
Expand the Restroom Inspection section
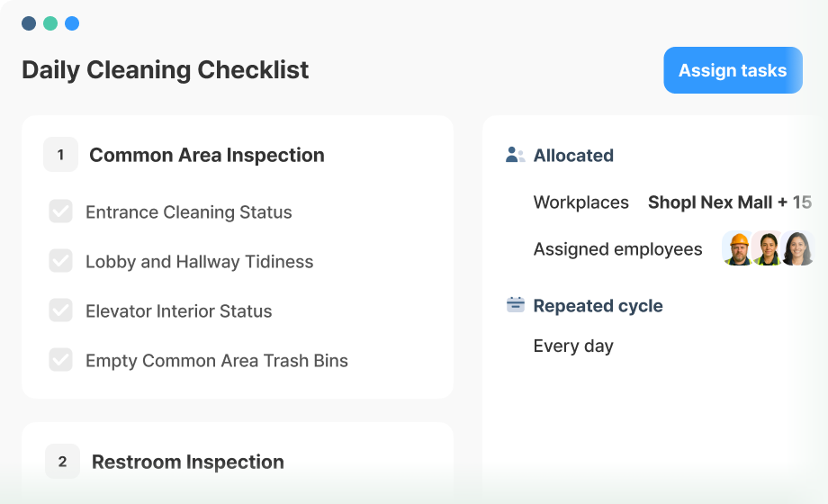[x=188, y=462]
